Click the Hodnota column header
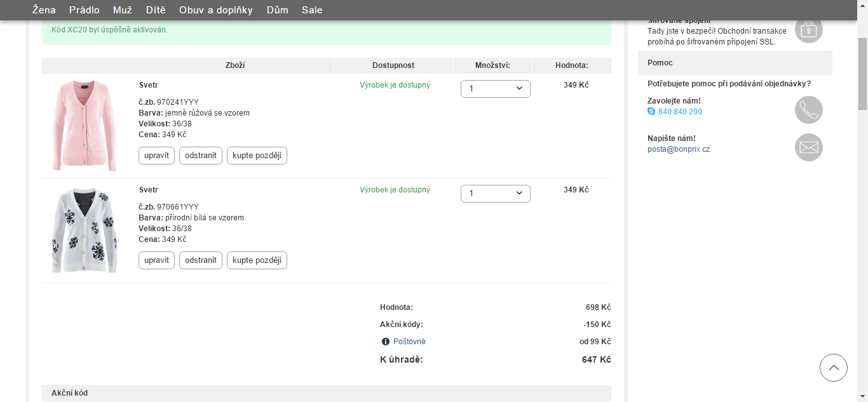868x402 pixels. click(x=572, y=65)
